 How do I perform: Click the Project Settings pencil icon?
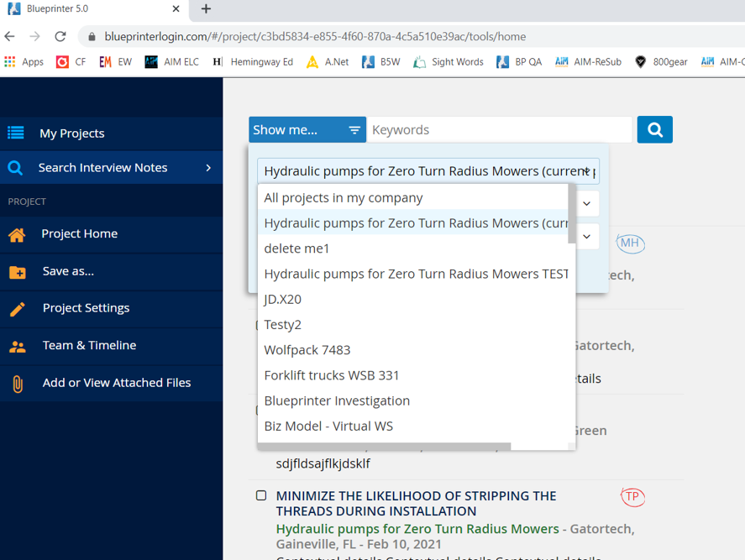[x=18, y=309]
